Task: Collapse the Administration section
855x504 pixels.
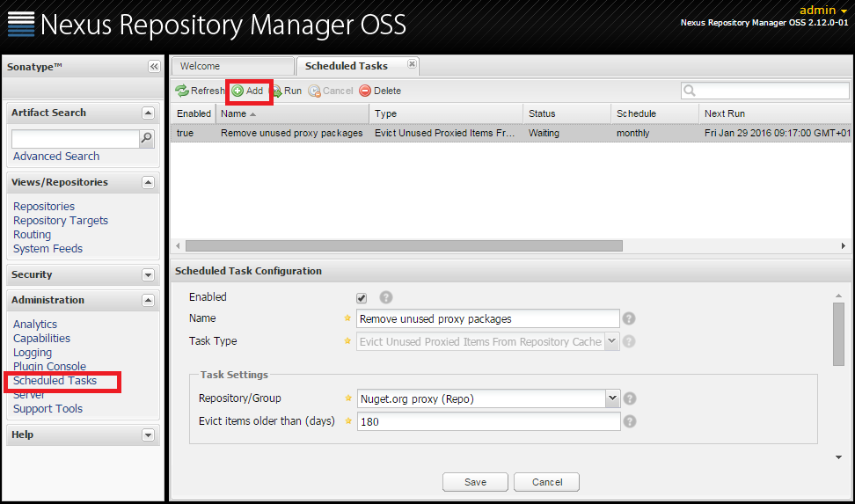Action: coord(148,300)
